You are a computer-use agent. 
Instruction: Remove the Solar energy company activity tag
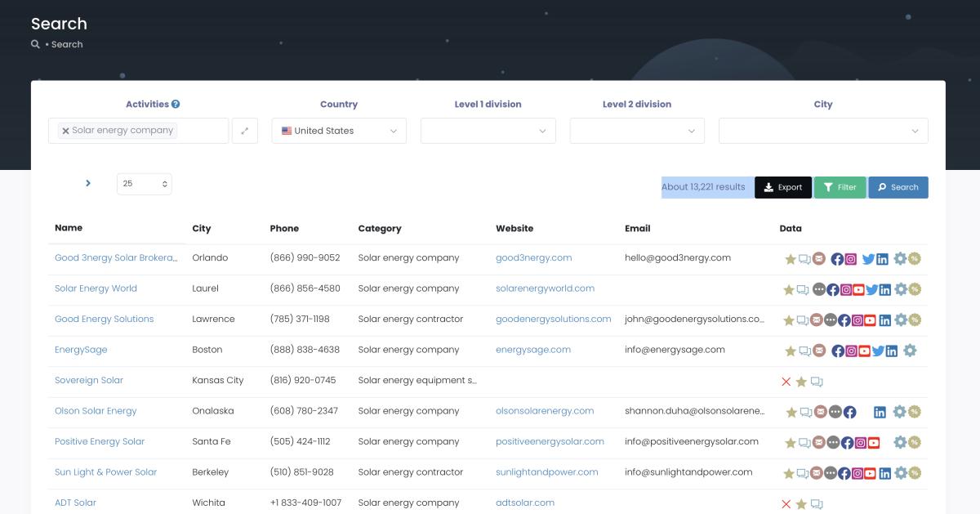point(65,131)
